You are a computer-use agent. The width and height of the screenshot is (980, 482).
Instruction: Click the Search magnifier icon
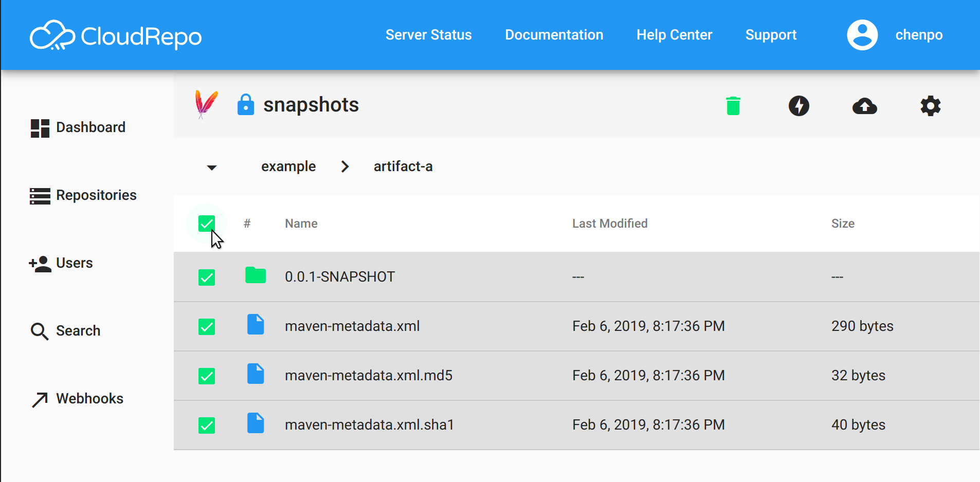click(x=40, y=331)
